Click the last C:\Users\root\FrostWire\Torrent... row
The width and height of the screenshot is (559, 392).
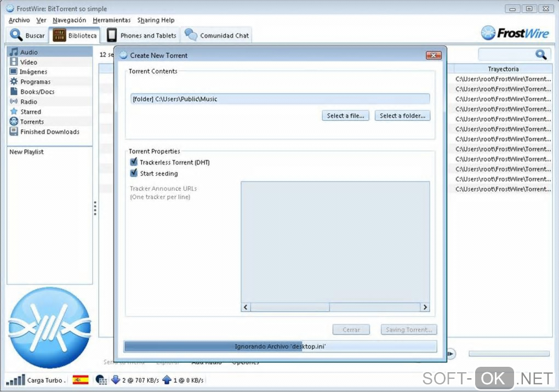[503, 189]
